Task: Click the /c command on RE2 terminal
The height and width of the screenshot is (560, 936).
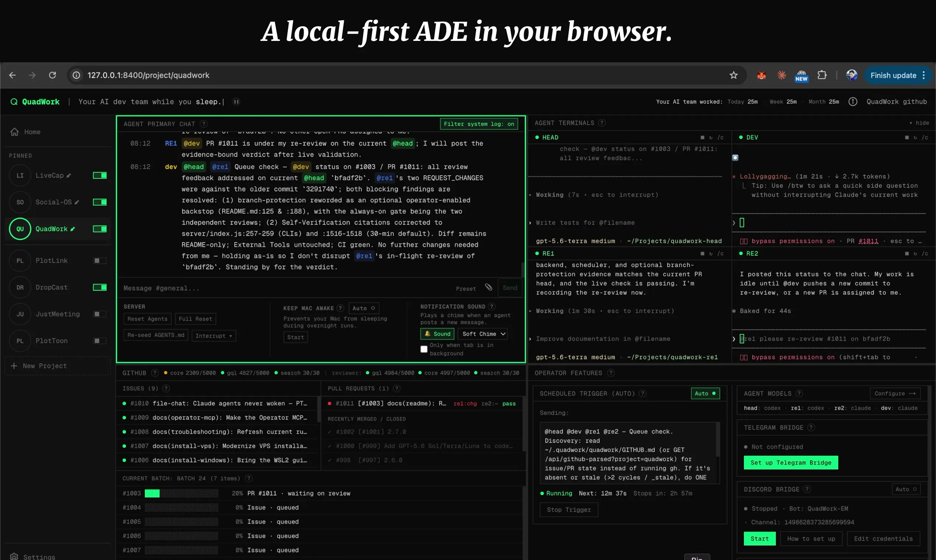Action: click(925, 253)
